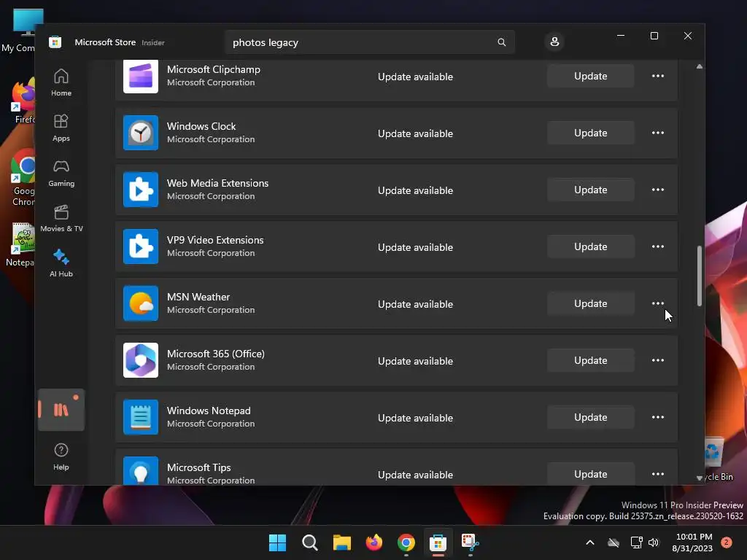This screenshot has width=747, height=560.
Task: Update Windows Clock
Action: [x=590, y=133]
